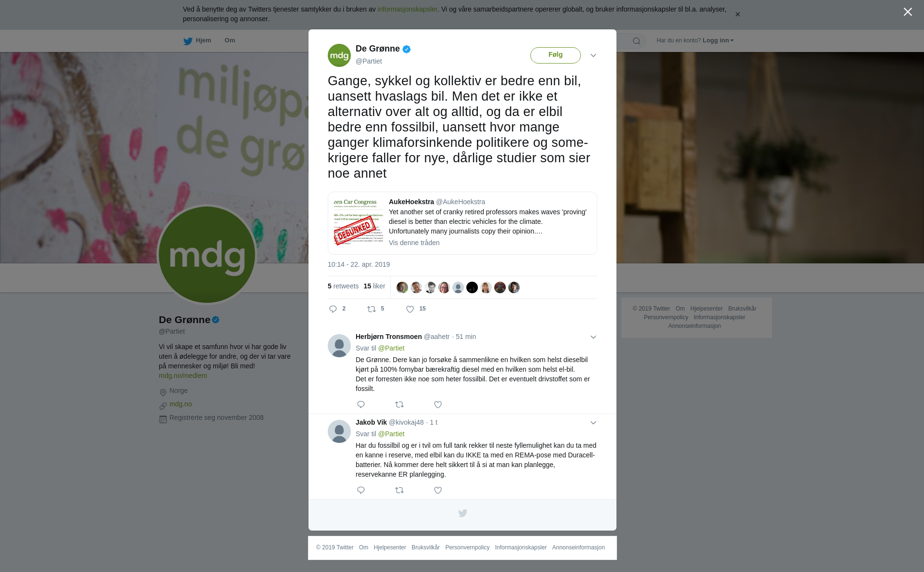This screenshot has width=924, height=572.
Task: Click the Twitter bird Hjem icon
Action: click(x=188, y=41)
